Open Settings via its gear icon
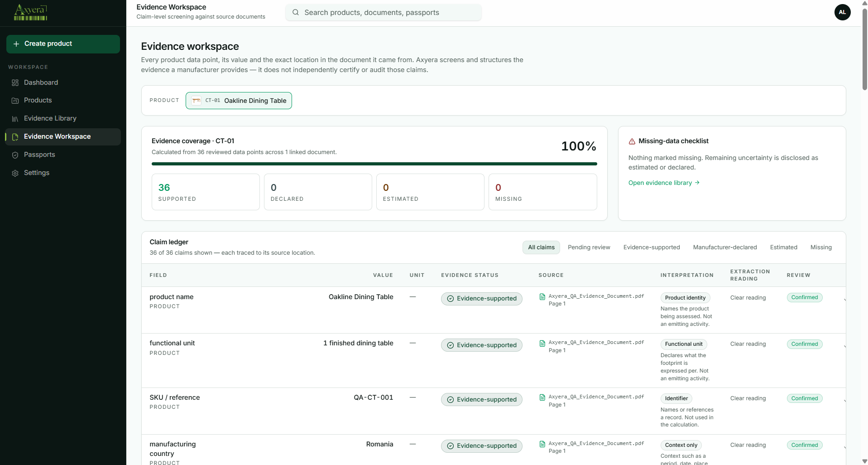The height and width of the screenshot is (465, 868). [15, 173]
